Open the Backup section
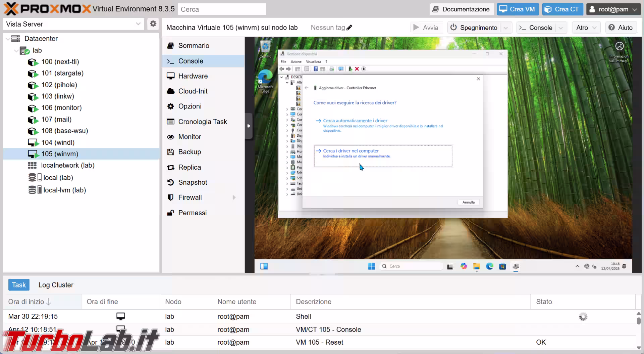 (x=190, y=152)
